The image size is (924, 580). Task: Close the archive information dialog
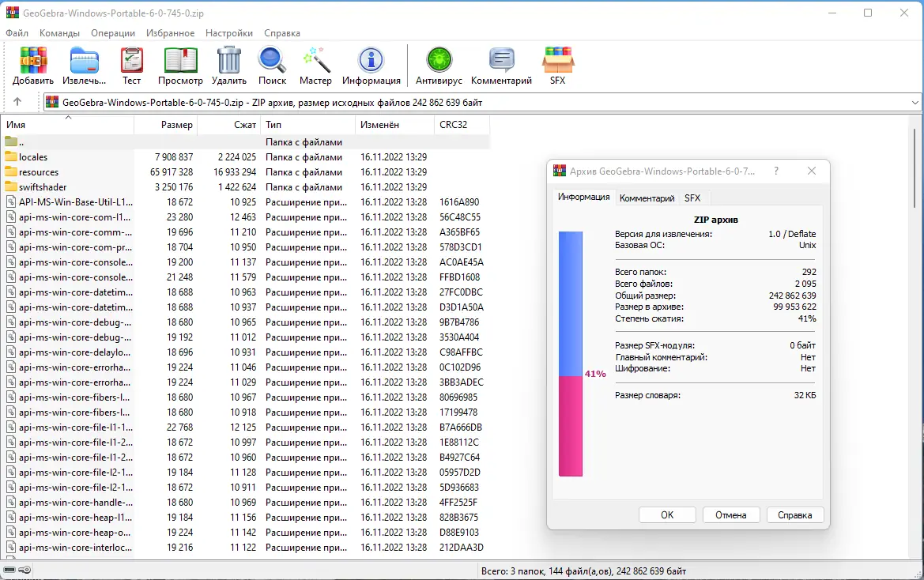point(812,171)
